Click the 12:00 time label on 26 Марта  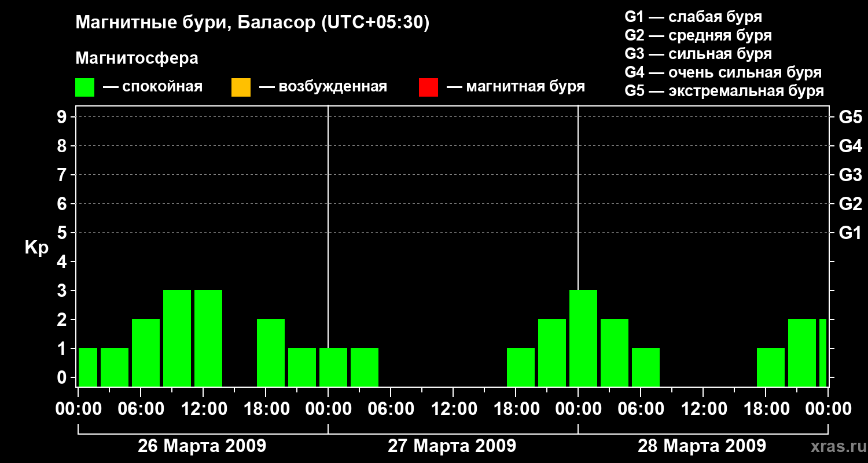tap(203, 409)
